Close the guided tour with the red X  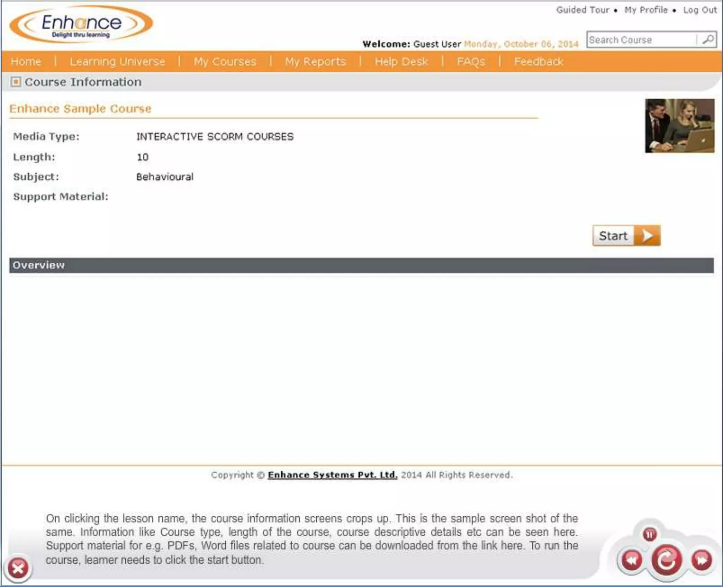[x=18, y=568]
